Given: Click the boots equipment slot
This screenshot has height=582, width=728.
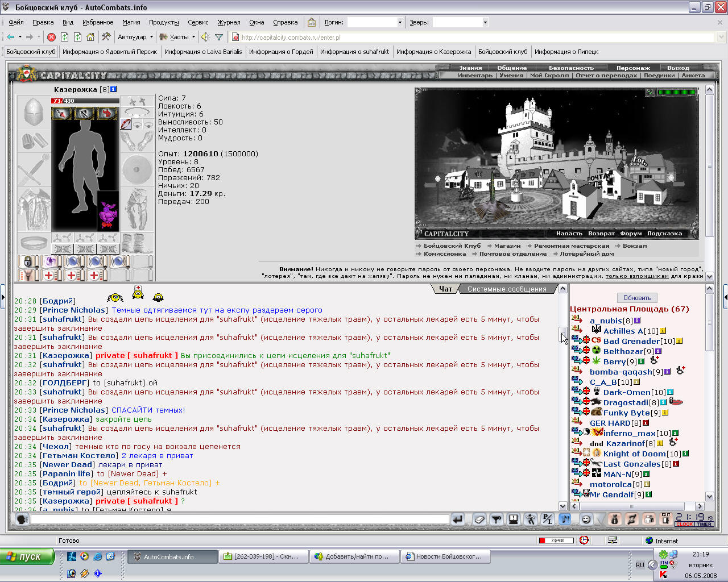Looking at the screenshot, I should click(x=137, y=243).
